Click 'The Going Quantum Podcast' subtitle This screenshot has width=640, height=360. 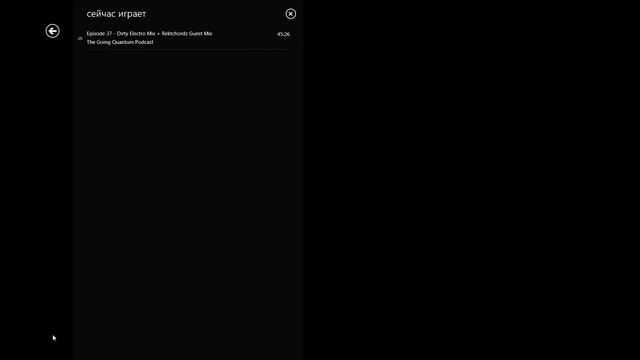(x=120, y=42)
